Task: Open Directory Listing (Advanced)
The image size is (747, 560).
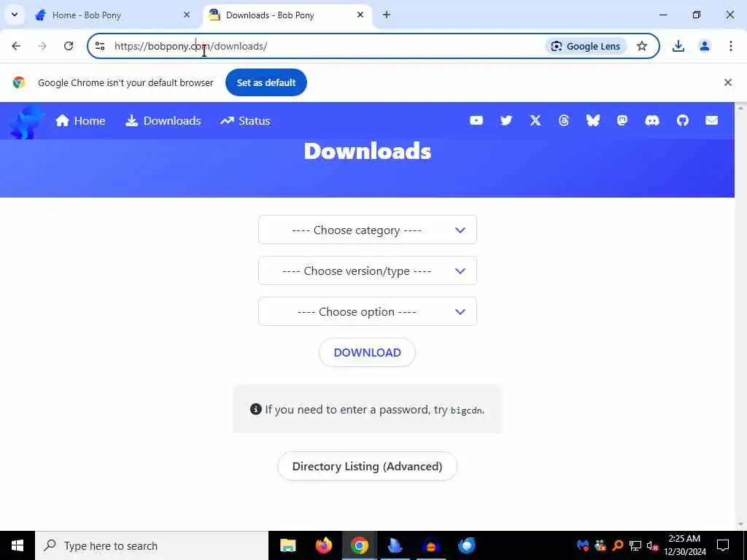Action: coord(368,466)
